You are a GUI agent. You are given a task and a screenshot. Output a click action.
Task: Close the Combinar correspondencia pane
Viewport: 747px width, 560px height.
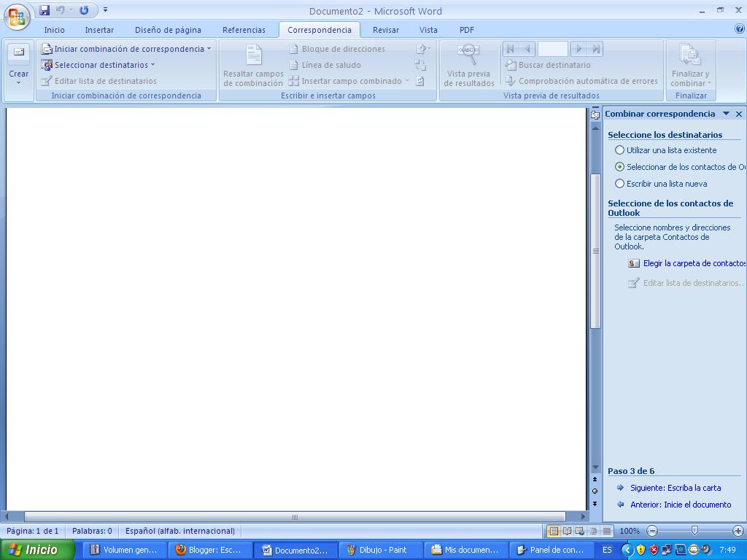tap(739, 114)
